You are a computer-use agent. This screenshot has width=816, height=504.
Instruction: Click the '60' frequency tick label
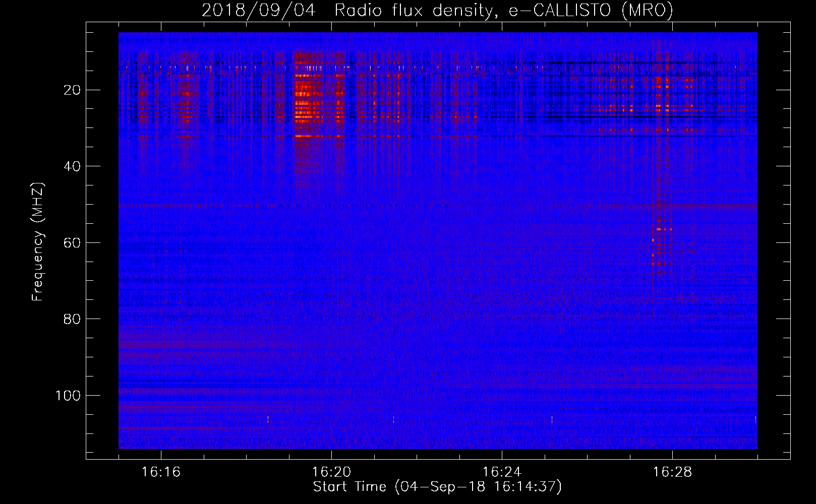coord(72,243)
